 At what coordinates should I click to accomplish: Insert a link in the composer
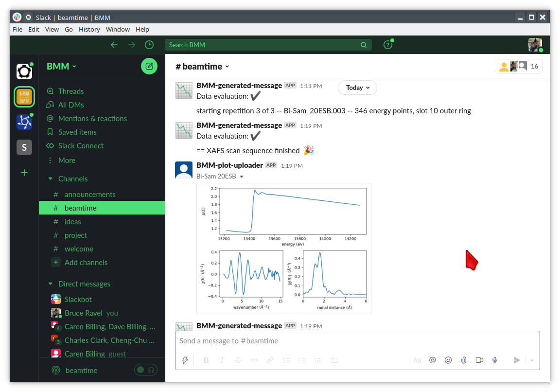coord(270,360)
